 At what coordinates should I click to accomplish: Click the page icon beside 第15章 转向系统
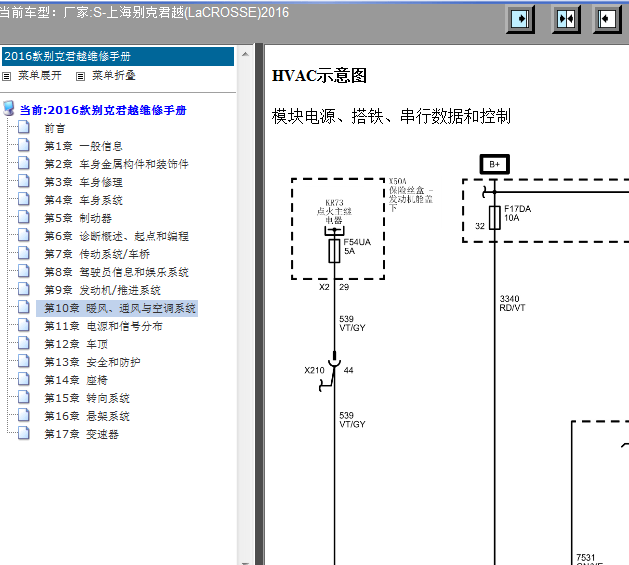[x=24, y=398]
